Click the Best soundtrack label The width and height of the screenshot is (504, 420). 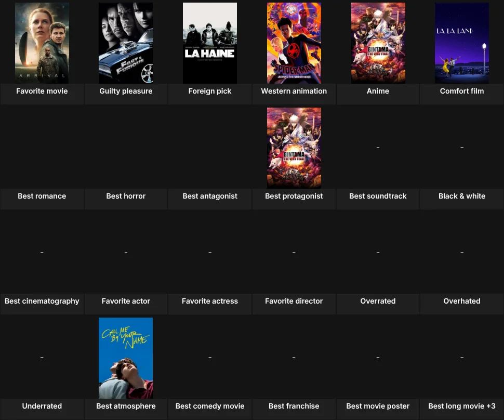(378, 196)
